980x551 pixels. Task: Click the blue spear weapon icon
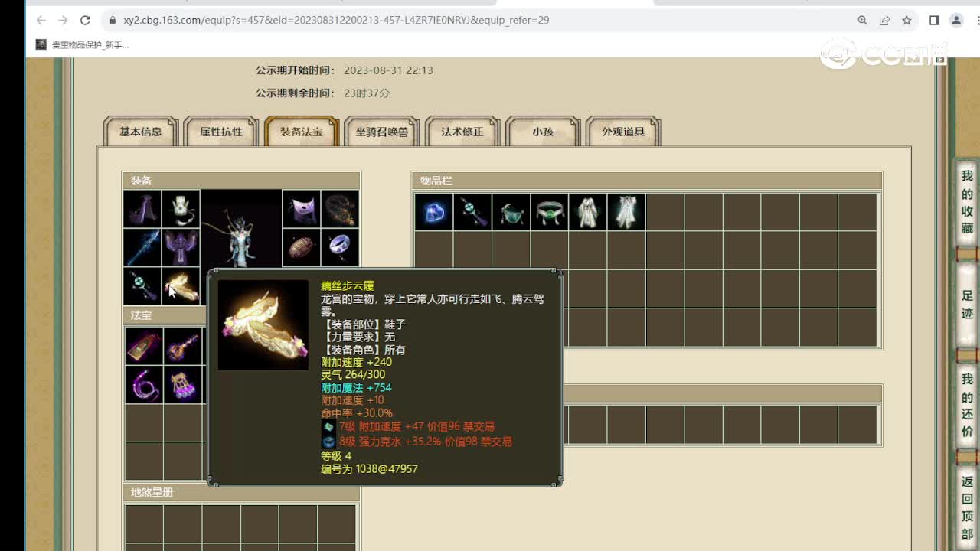tap(142, 248)
